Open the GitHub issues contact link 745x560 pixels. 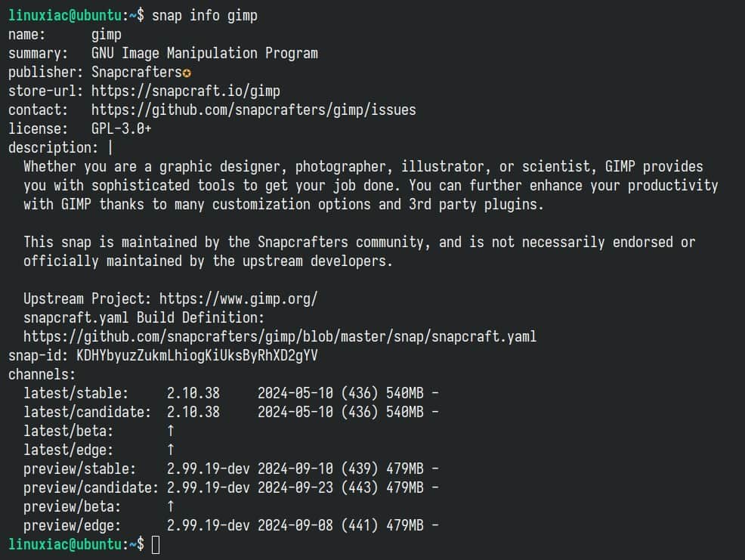[x=254, y=110]
